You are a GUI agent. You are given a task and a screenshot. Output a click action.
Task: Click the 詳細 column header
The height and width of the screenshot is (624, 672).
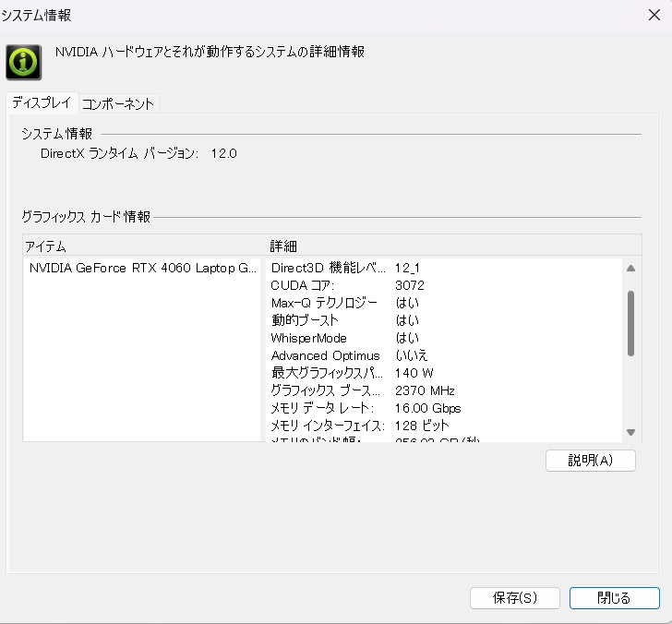[283, 246]
